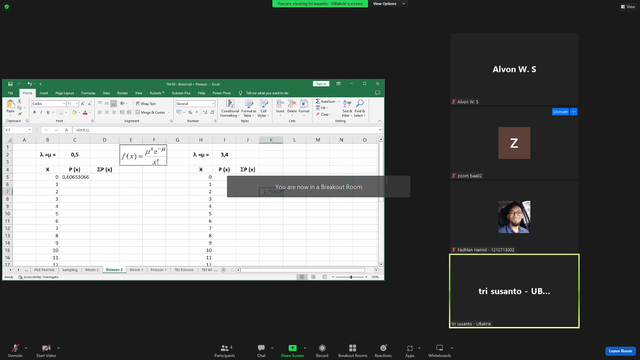Open Sort & Filter
The width and height of the screenshot is (640, 360).
(347, 109)
